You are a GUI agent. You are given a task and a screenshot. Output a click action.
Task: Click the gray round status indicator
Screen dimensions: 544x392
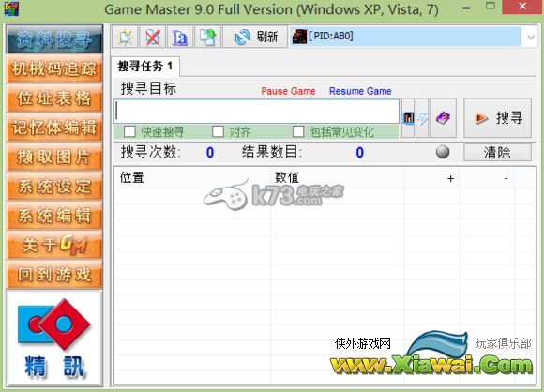coord(443,152)
